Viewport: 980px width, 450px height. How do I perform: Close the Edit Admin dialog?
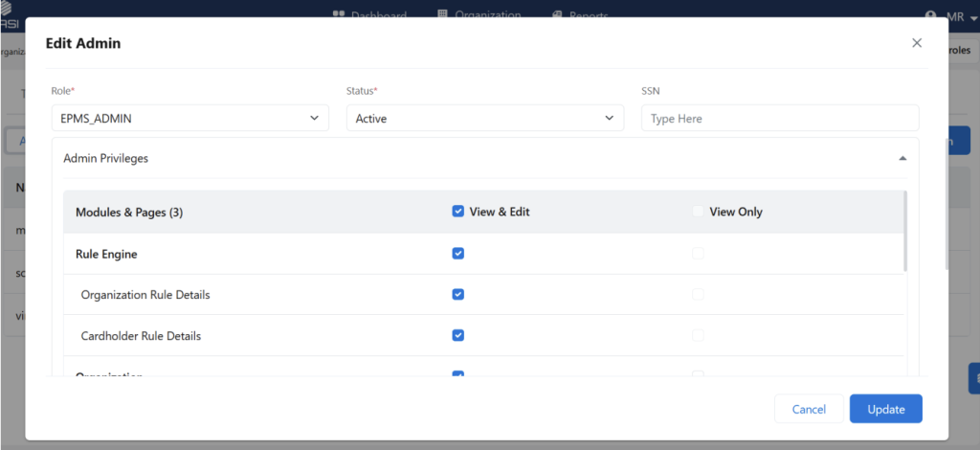(916, 43)
